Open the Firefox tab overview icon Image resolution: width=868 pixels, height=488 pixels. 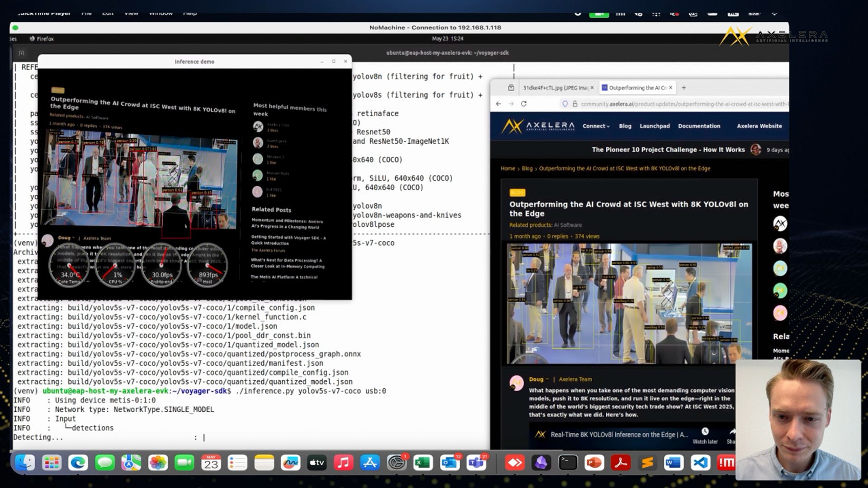pos(511,88)
